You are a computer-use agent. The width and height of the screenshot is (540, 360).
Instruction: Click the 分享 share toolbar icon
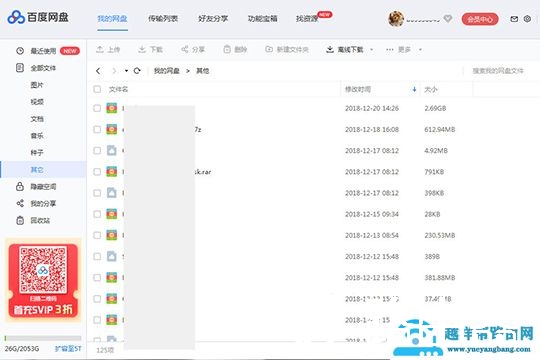pyautogui.click(x=185, y=49)
